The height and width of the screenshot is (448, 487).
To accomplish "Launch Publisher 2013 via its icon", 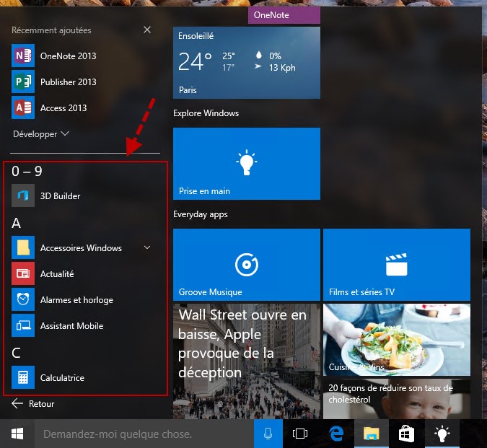I will 23,82.
